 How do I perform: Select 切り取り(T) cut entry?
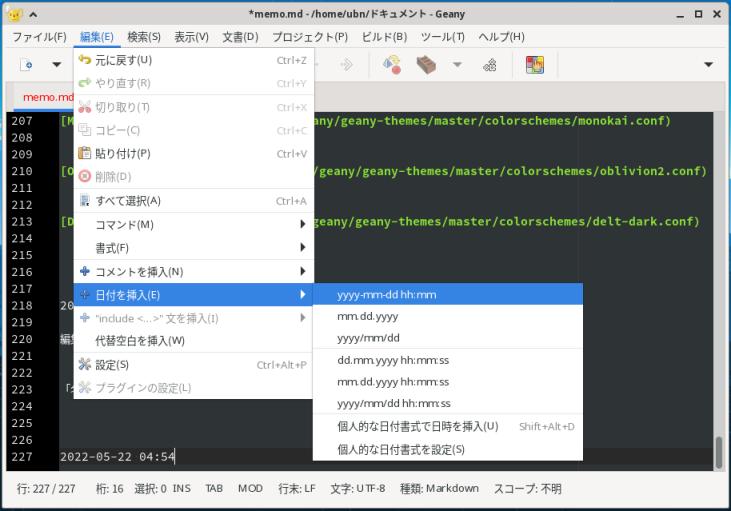coord(193,107)
